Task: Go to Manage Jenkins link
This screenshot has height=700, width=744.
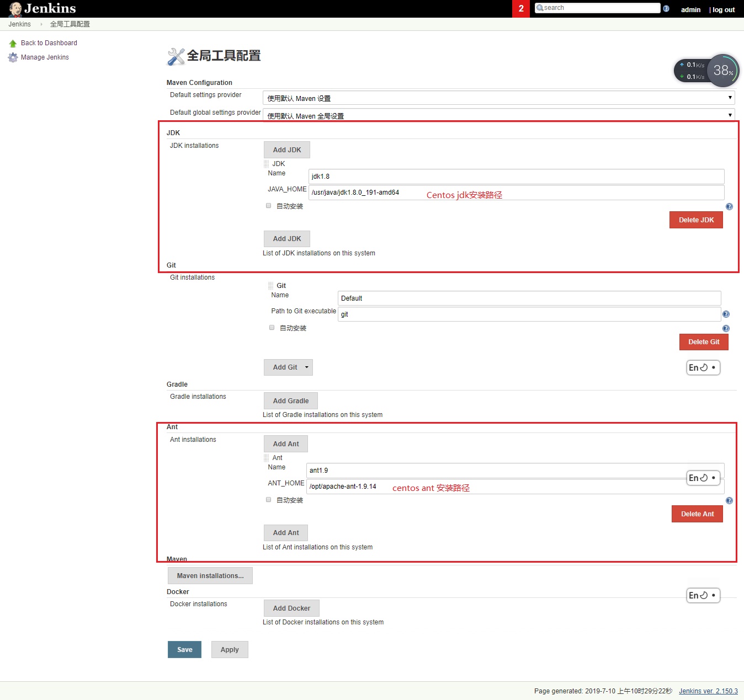Action: (45, 57)
